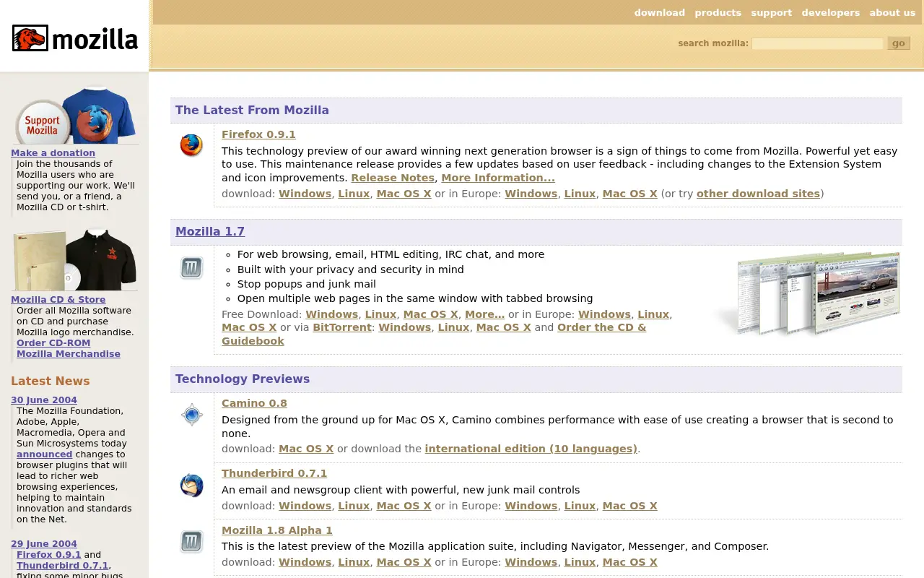This screenshot has width=924, height=578.
Task: Open the about us menu item
Action: (x=892, y=12)
